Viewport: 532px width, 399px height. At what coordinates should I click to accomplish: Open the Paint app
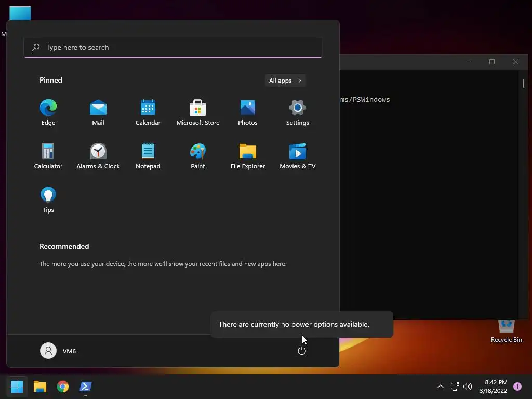click(x=198, y=156)
